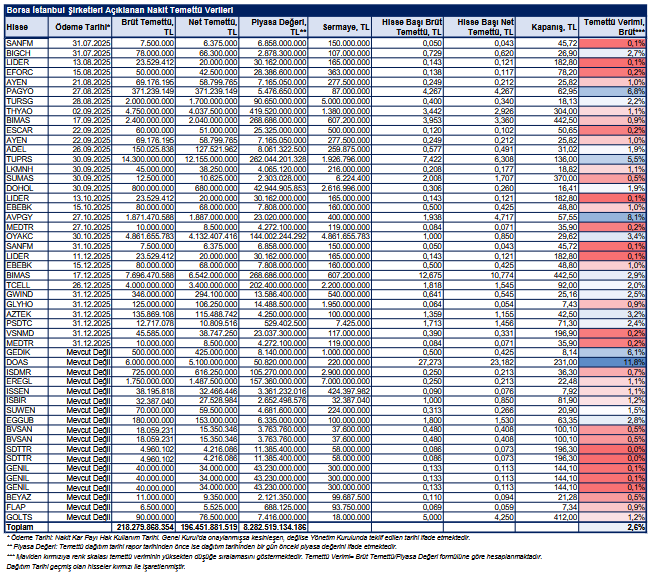Click the ISDMR ticker cell
This screenshot has width=661, height=573.
click(27, 372)
